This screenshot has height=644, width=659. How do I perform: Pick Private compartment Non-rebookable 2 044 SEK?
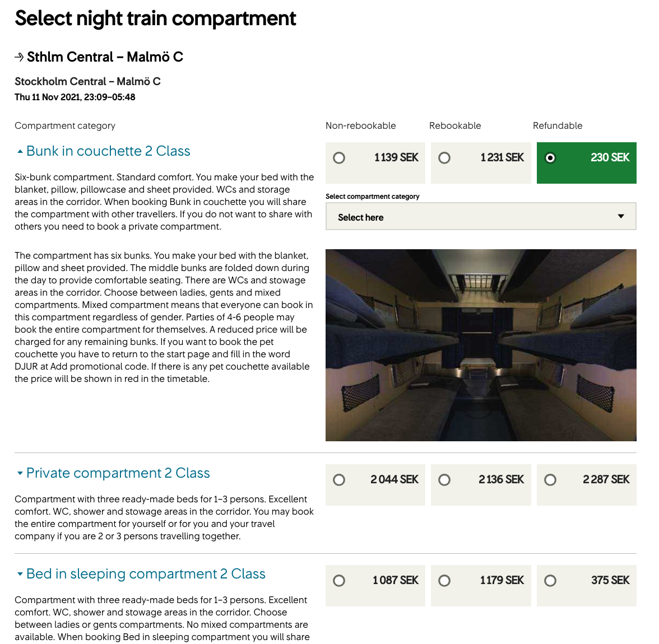(339, 480)
